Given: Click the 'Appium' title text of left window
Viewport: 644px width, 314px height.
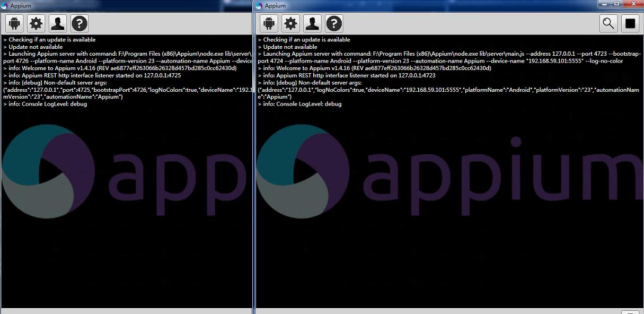Looking at the screenshot, I should click(x=22, y=6).
